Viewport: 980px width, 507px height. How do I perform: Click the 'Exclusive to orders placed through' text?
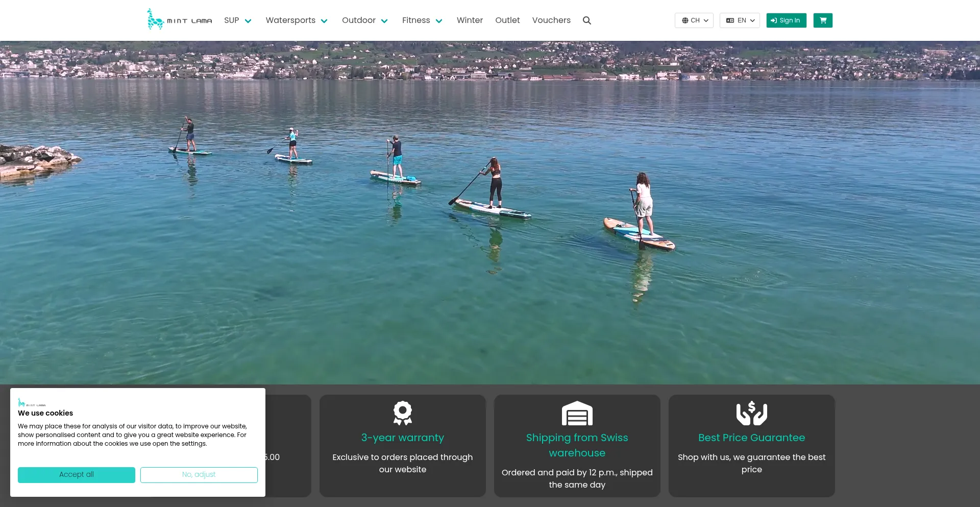click(x=403, y=457)
